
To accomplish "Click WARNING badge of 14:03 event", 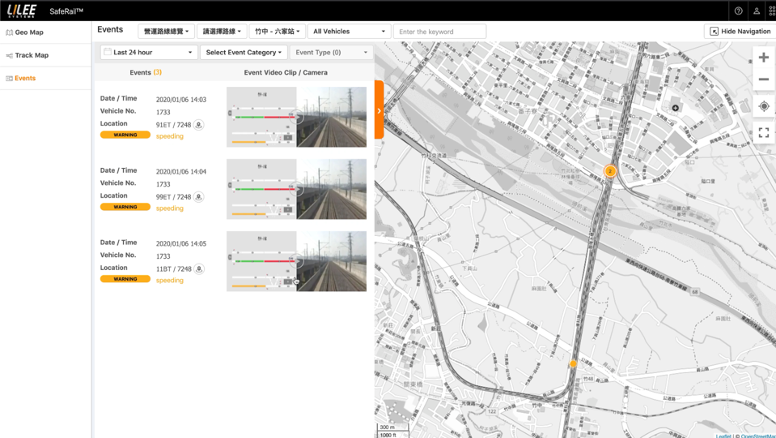I will coord(125,135).
